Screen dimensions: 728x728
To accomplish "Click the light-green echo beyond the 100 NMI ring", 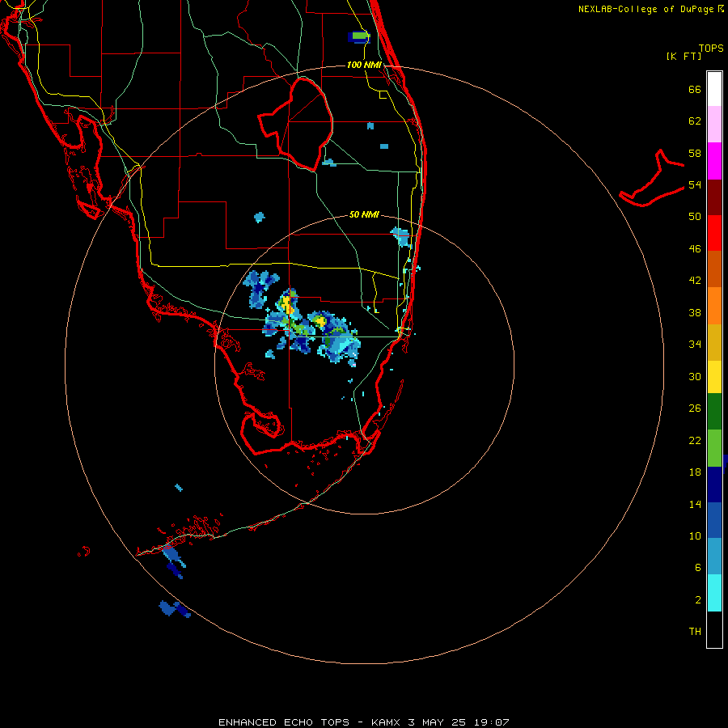I will (360, 36).
